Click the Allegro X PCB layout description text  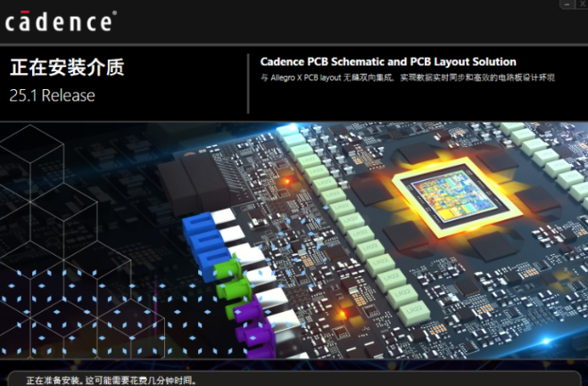point(407,78)
